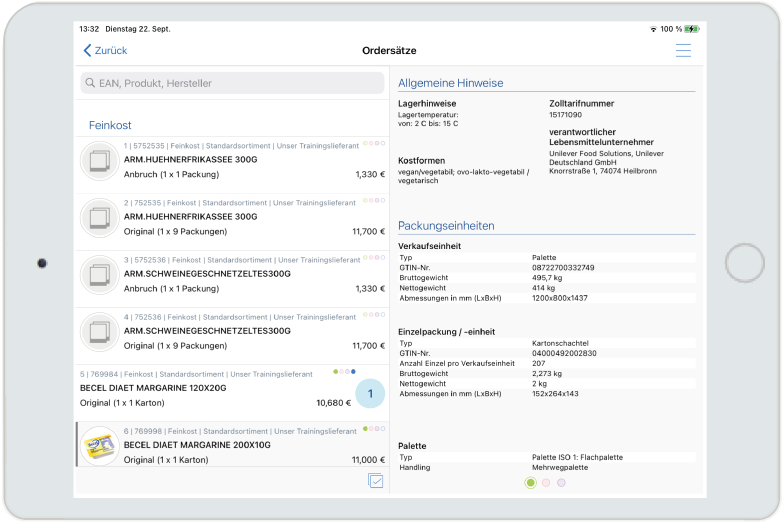Screen dimensions: 782x522
Task: Tap placeholder image of item 3 Schweinegeschnetzeltes
Action: tap(99, 274)
